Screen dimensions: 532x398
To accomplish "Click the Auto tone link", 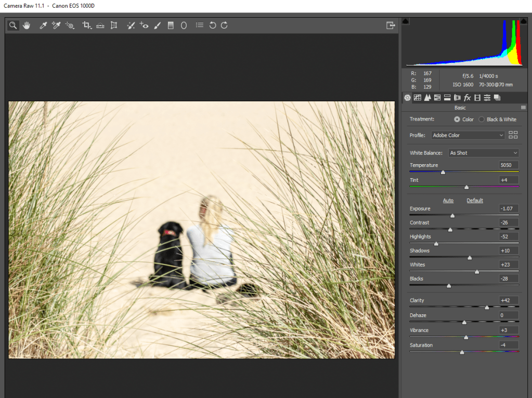I will coord(448,201).
